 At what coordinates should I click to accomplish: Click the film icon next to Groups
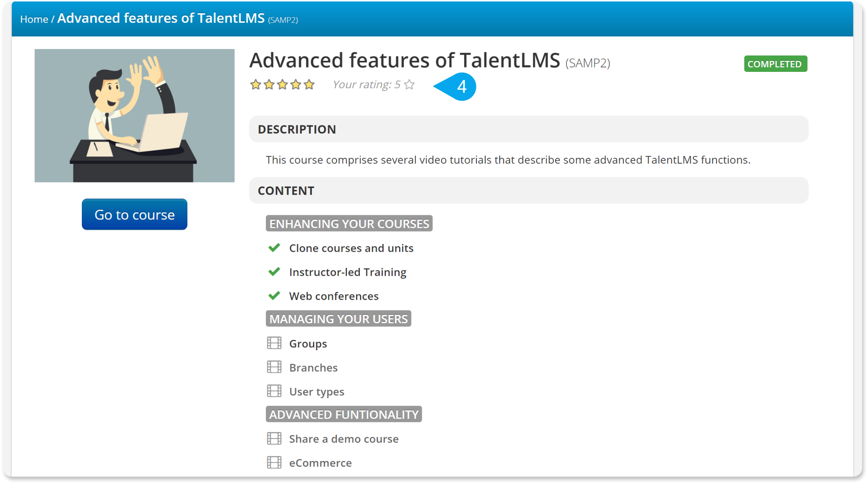pyautogui.click(x=274, y=343)
